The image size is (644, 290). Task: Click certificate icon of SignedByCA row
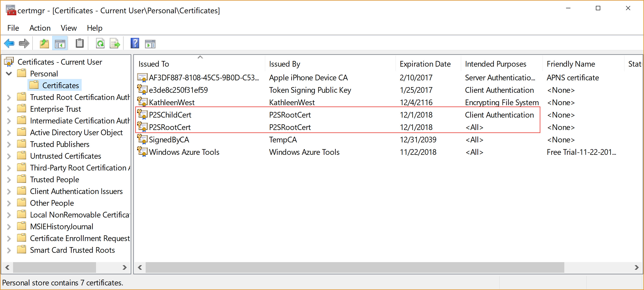click(x=142, y=139)
